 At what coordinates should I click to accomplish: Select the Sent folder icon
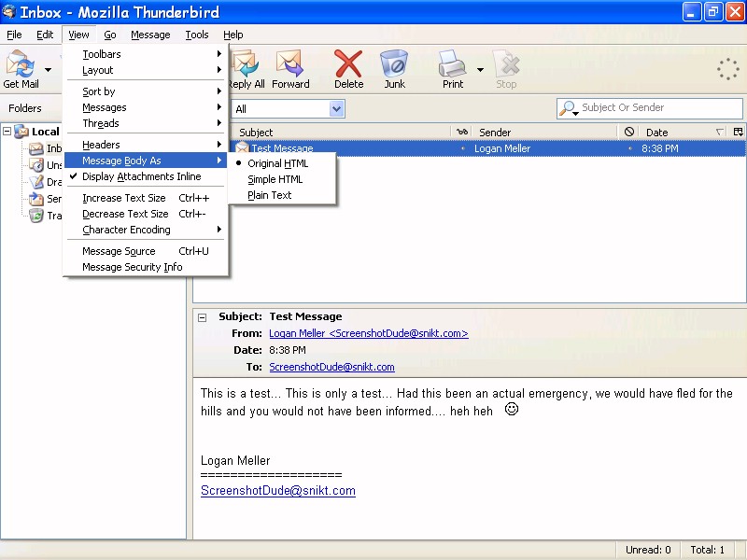coord(36,199)
